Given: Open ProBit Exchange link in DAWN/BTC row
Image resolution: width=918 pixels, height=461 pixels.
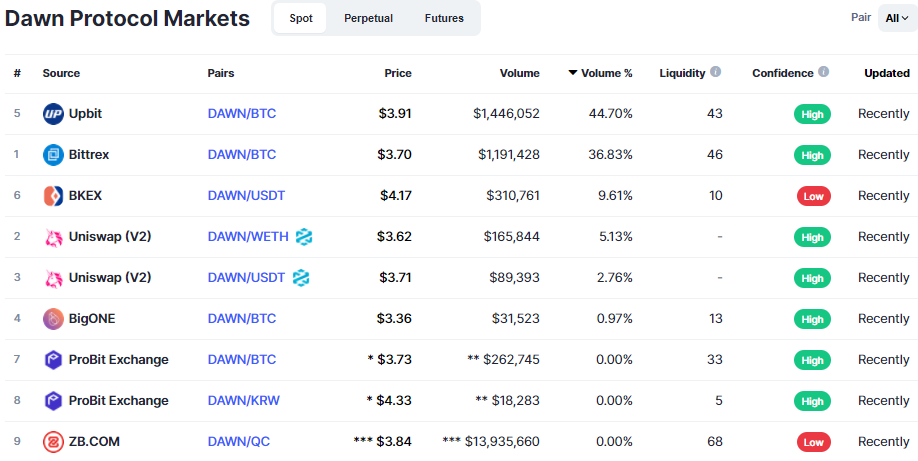Looking at the screenshot, I should click(119, 360).
